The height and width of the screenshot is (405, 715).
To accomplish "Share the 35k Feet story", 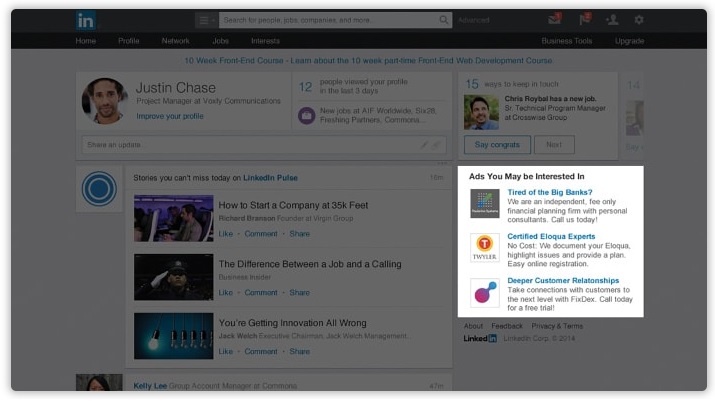I will tap(299, 234).
